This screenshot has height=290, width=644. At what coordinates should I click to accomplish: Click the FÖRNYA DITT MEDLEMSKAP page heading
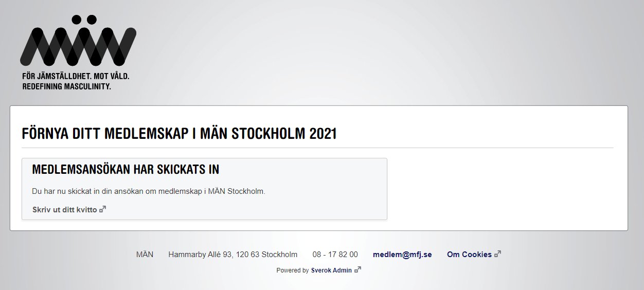pos(154,134)
